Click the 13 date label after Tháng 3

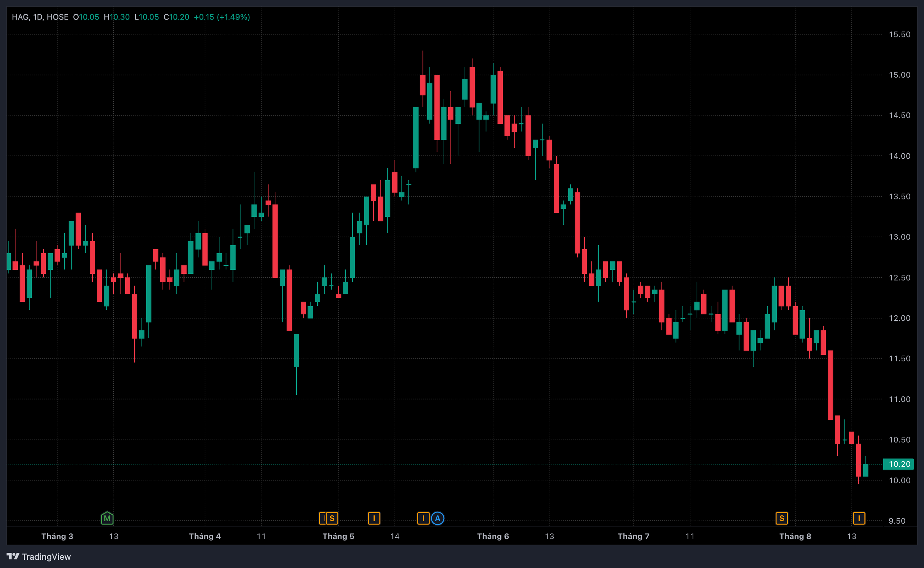pos(114,536)
